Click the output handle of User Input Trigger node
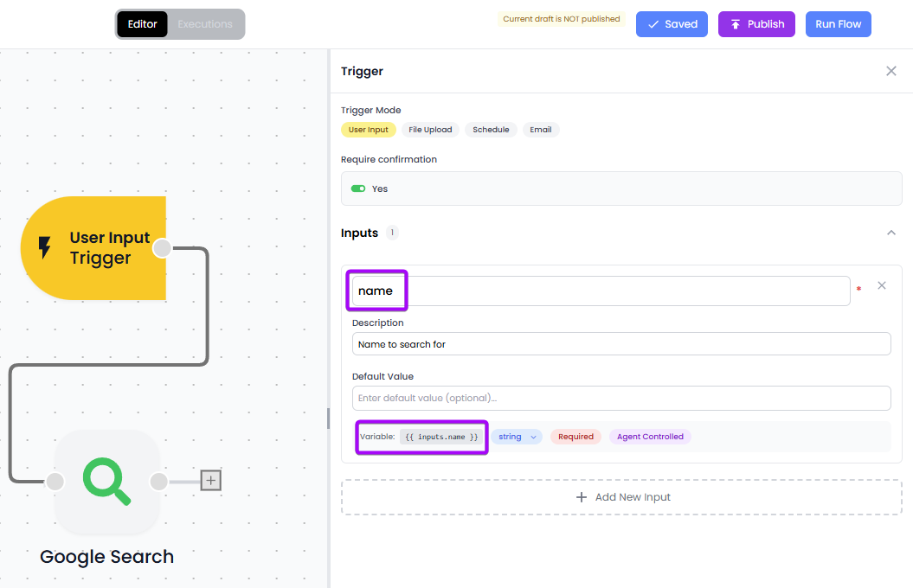This screenshot has width=913, height=588. [162, 248]
